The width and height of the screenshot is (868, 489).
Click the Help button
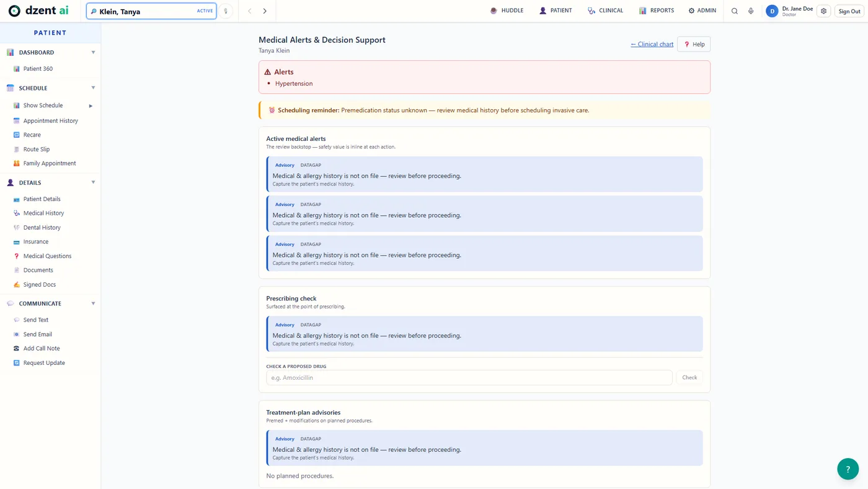[x=694, y=45]
